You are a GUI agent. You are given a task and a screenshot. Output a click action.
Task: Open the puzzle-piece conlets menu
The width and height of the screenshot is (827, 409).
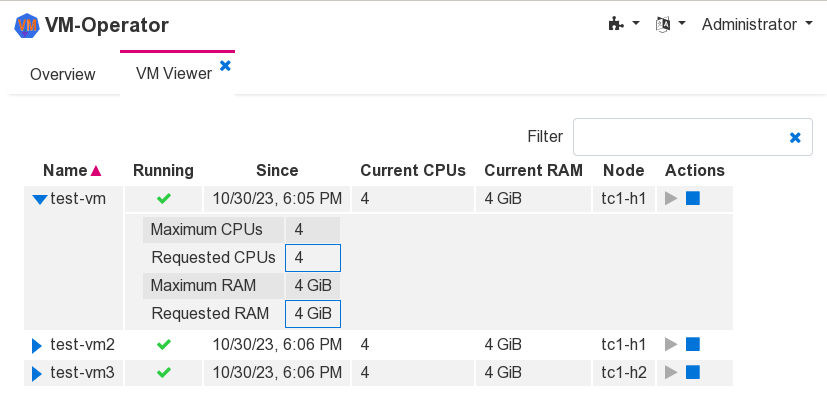click(623, 24)
